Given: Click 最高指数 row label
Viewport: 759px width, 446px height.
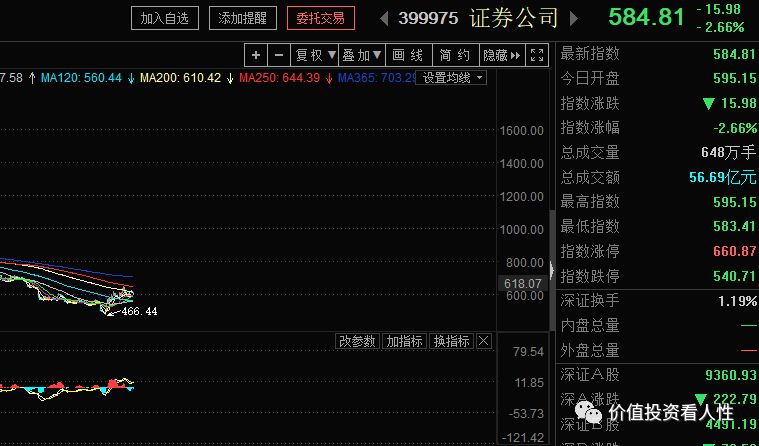Looking at the screenshot, I should coord(590,201).
